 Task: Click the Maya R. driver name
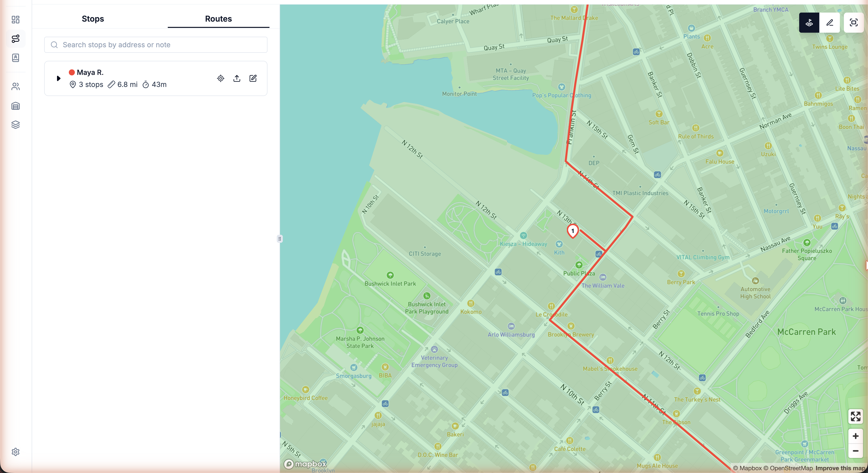pos(90,72)
